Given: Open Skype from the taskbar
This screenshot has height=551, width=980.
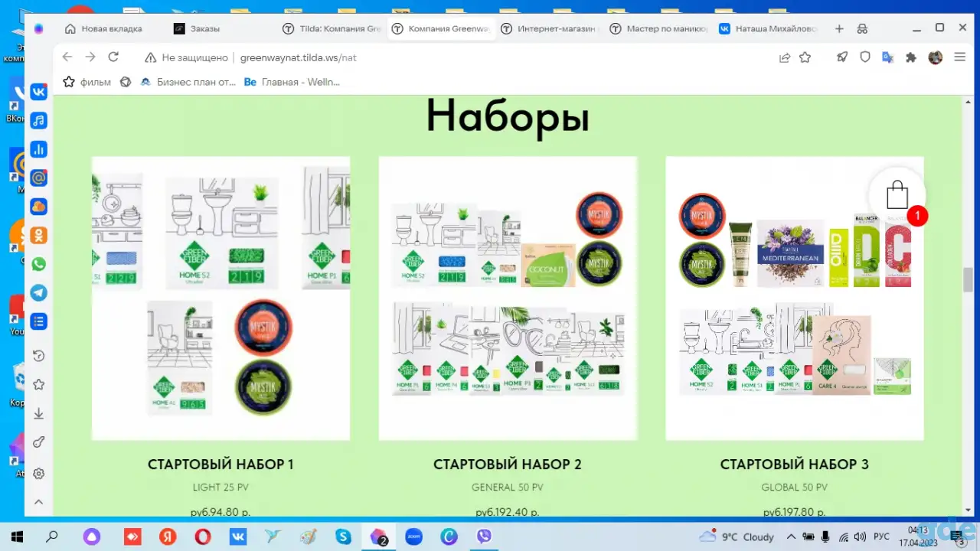Looking at the screenshot, I should [342, 536].
